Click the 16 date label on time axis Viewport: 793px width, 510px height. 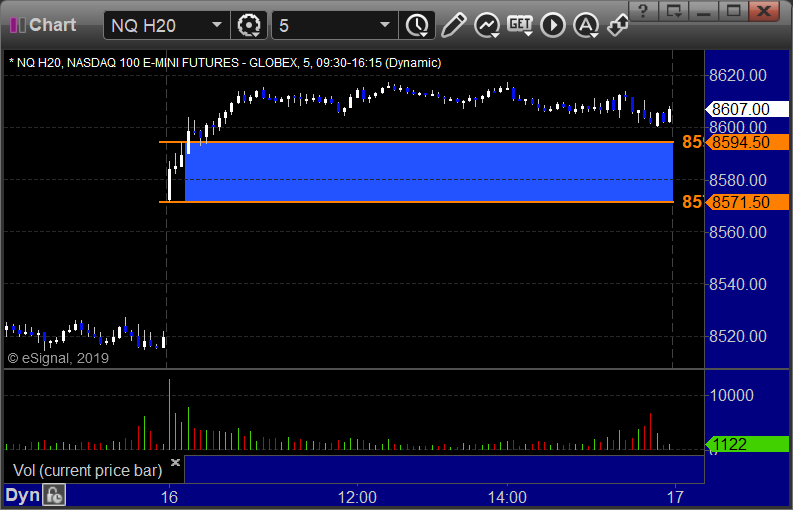pos(169,497)
